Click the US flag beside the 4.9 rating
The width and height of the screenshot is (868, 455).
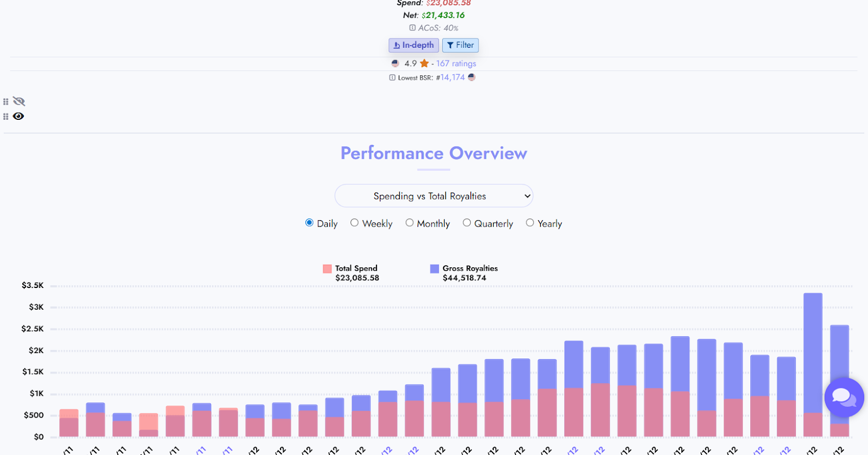395,63
